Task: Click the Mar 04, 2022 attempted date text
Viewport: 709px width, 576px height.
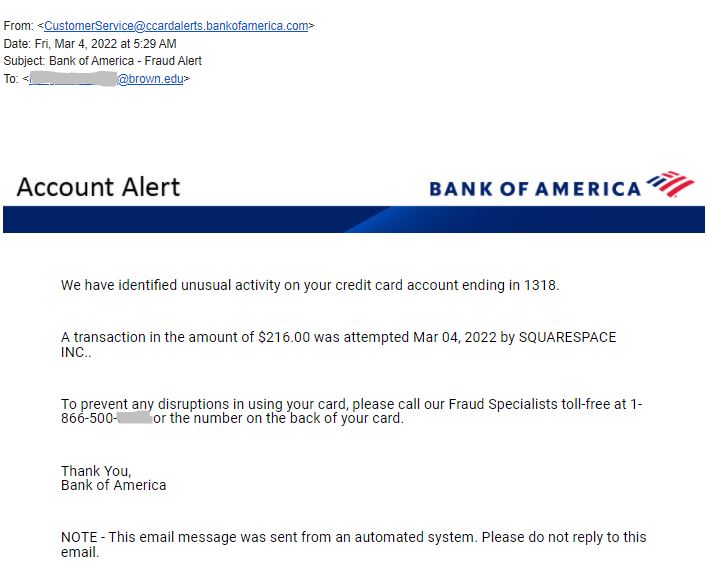Action: click(x=455, y=337)
